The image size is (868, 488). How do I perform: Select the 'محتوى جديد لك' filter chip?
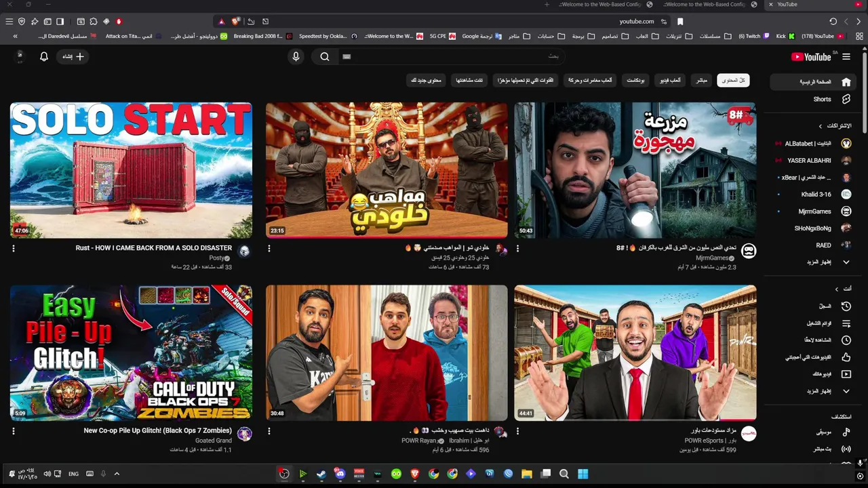point(426,81)
